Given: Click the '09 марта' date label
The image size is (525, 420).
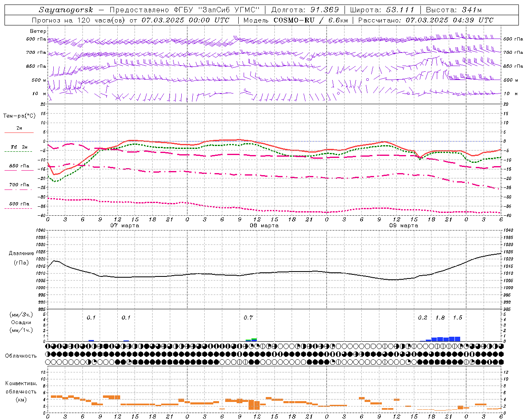Looking at the screenshot, I should tap(404, 226).
